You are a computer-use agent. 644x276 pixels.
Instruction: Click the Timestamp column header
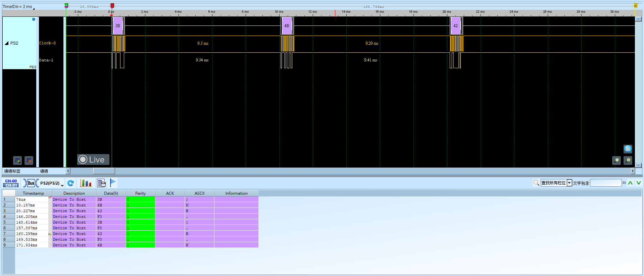(33, 193)
